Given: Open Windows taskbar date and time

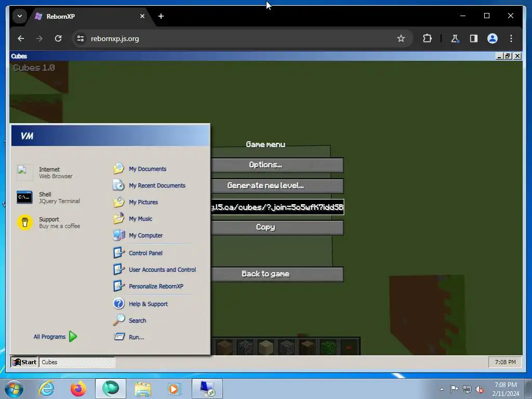Looking at the screenshot, I should click(506, 389).
